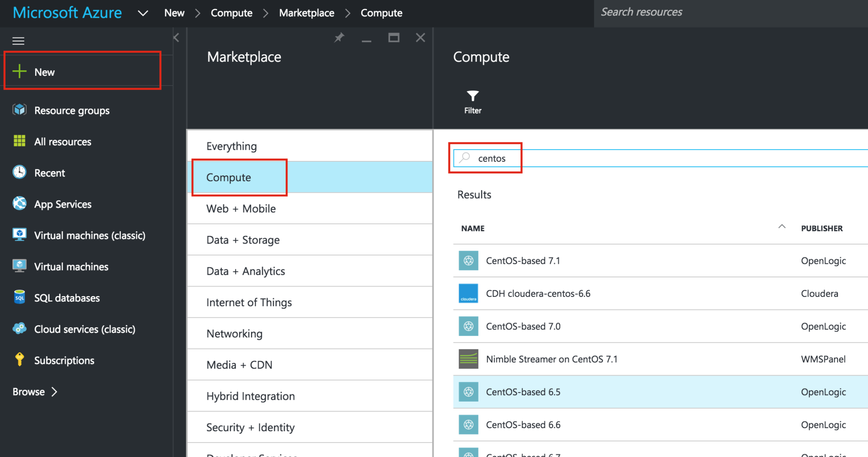Open the hamburger menu
The height and width of the screenshot is (457, 868).
18,41
